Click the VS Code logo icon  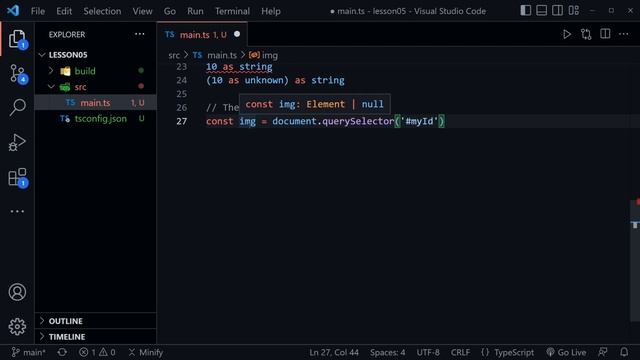pyautogui.click(x=13, y=11)
